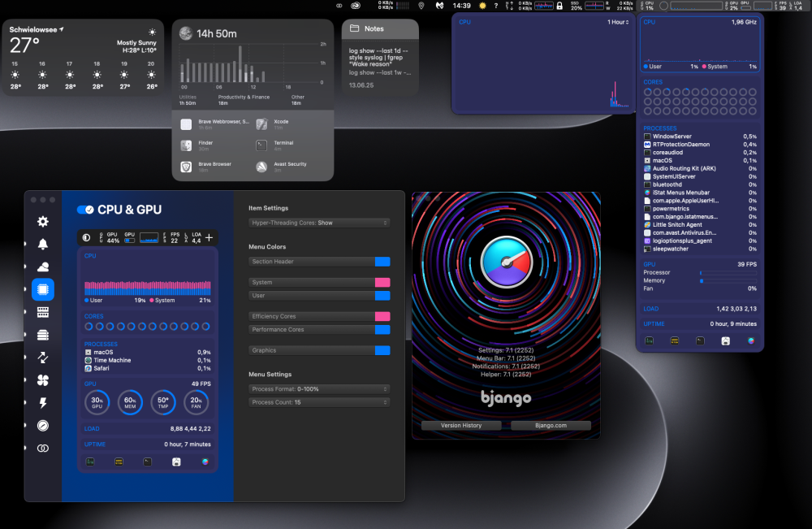Change the Section Header color swatch
812x529 pixels.
pyautogui.click(x=382, y=262)
